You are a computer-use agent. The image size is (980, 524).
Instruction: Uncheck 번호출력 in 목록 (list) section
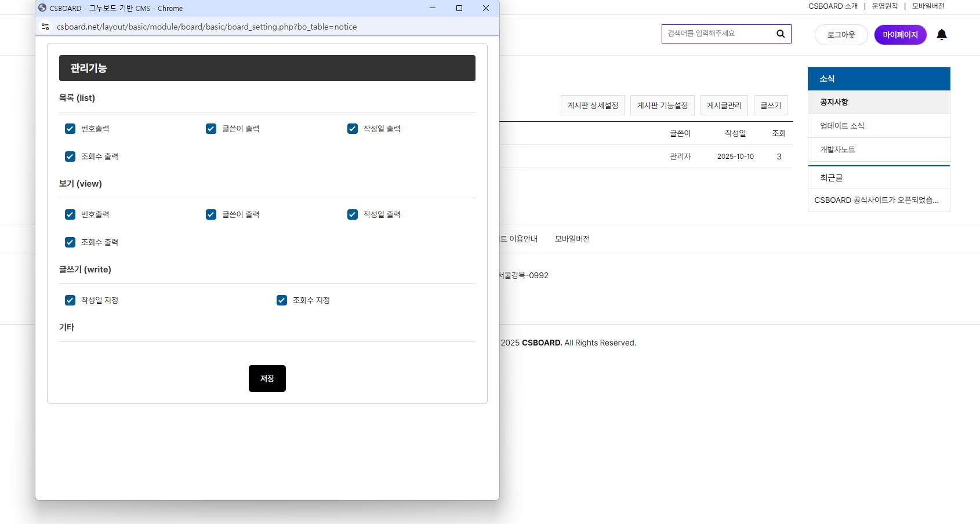70,129
